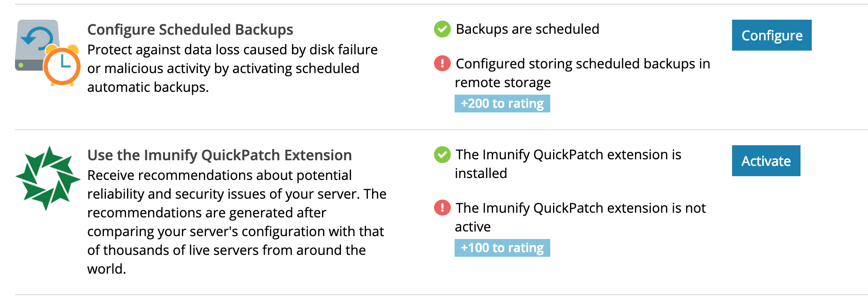Image resolution: width=868 pixels, height=298 pixels.
Task: Click the Configure button for scheduled backups
Action: 771,35
